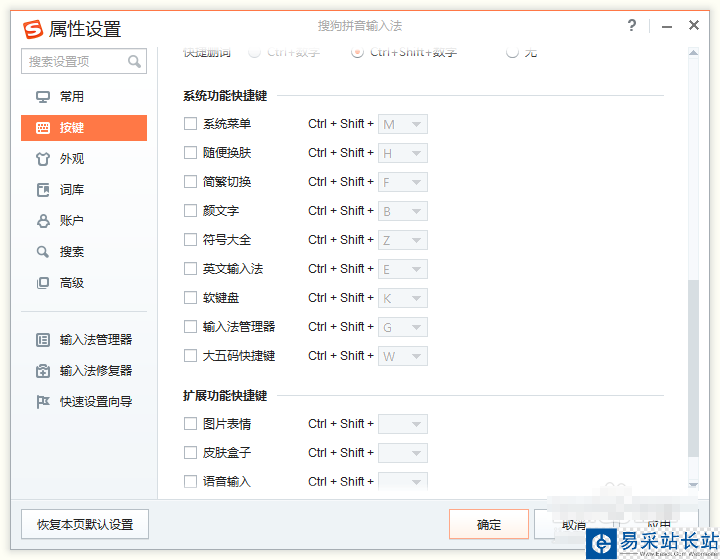
Task: Click the magnifier icon beside 搜索 in the sidebar
Action: coord(43,252)
